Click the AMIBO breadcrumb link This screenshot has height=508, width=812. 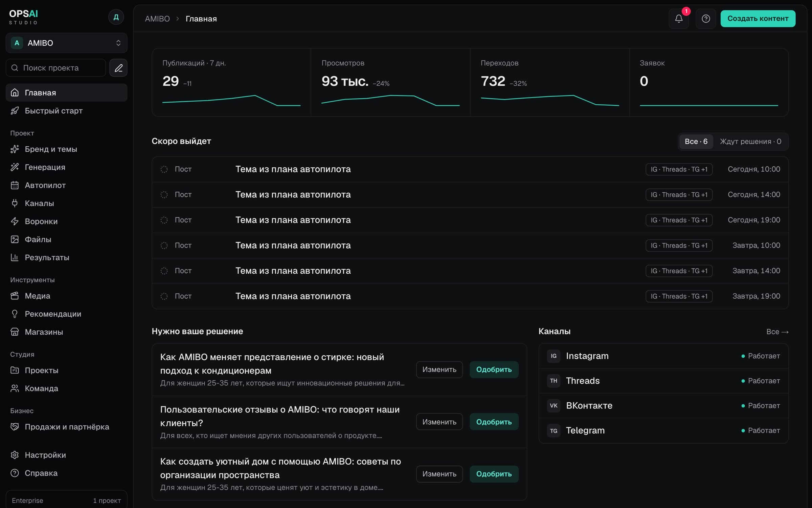coord(157,19)
